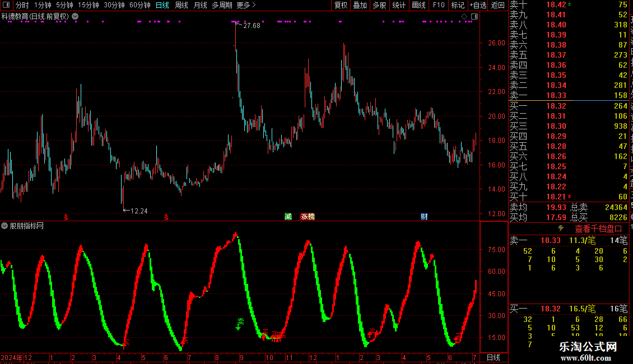Click the diamond icon at chart top-right

click(464, 17)
